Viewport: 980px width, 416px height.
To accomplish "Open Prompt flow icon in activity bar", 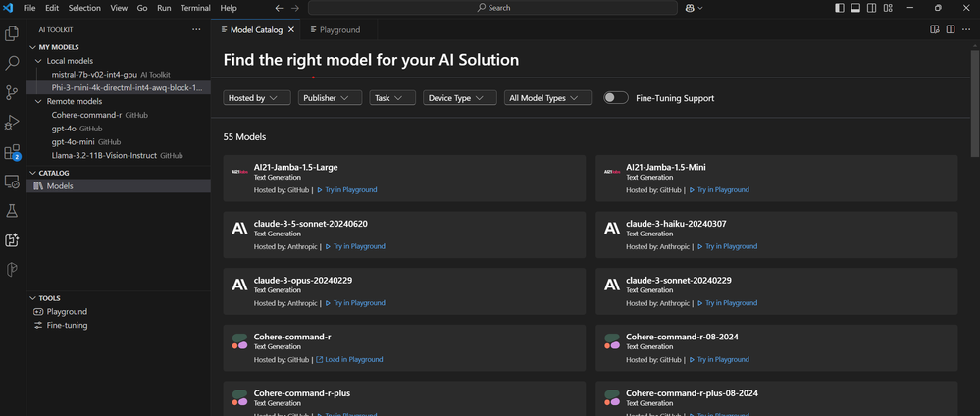I will tap(12, 270).
